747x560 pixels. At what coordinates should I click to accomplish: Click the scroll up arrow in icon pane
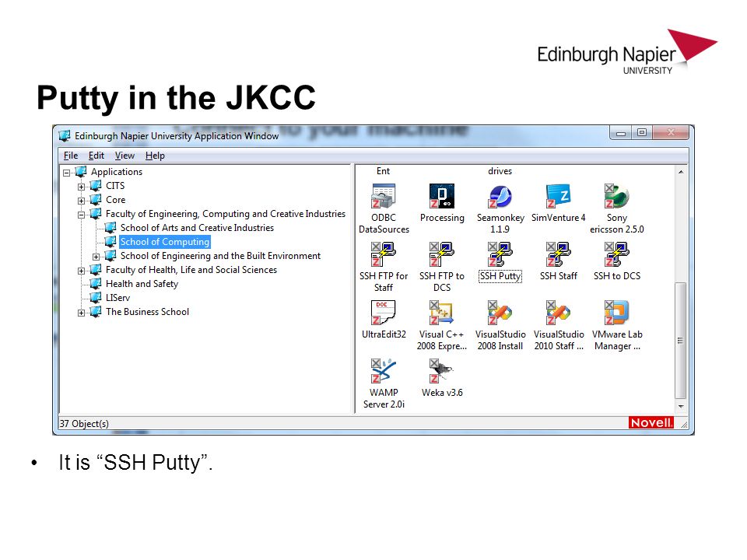point(681,172)
